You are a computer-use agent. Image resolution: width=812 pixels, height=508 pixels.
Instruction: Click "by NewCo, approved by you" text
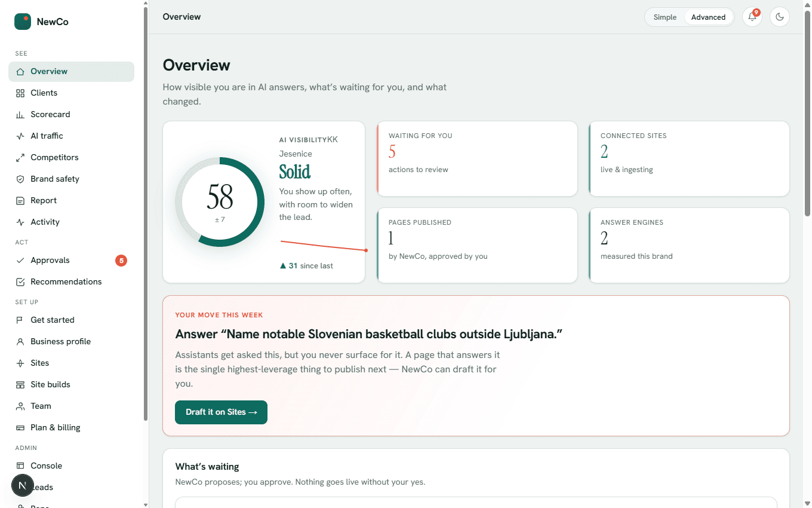438,256
